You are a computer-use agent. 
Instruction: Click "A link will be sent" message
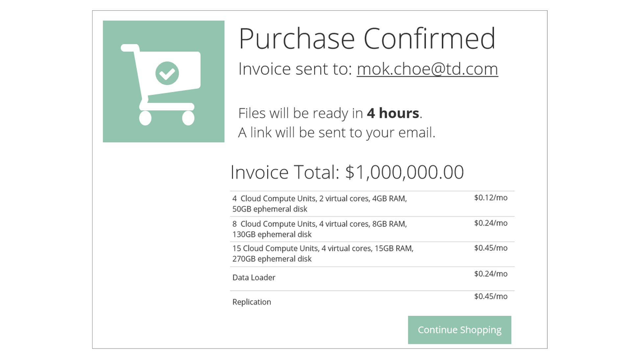[336, 132]
